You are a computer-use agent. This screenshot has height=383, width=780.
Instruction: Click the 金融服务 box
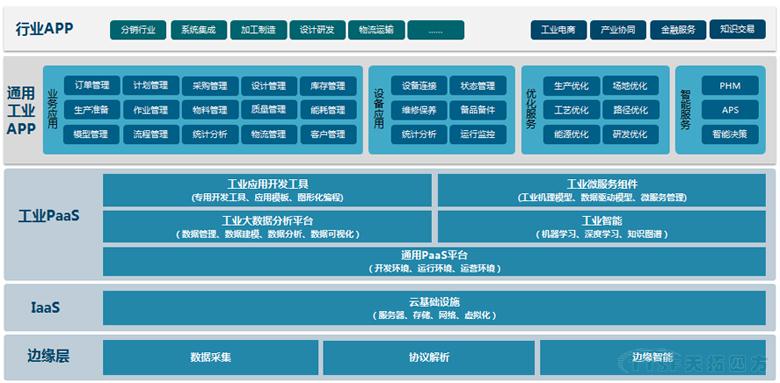(x=678, y=30)
